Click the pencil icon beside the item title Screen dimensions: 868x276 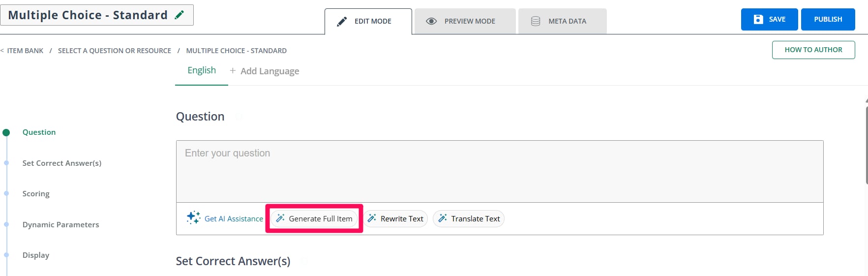(x=180, y=15)
